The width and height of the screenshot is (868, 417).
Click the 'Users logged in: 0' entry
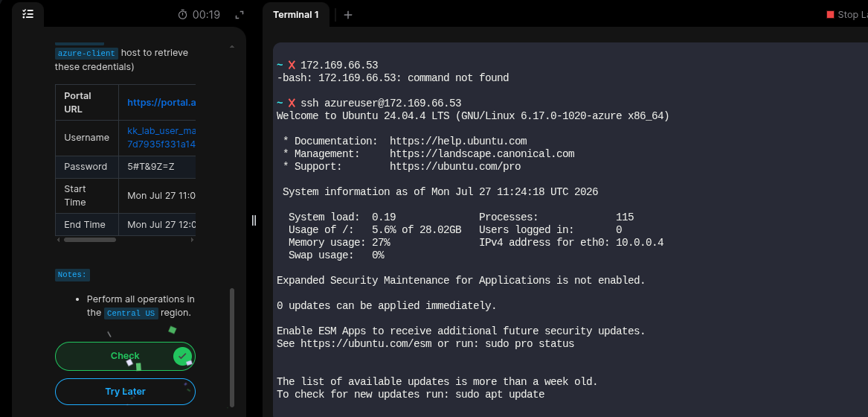550,229
